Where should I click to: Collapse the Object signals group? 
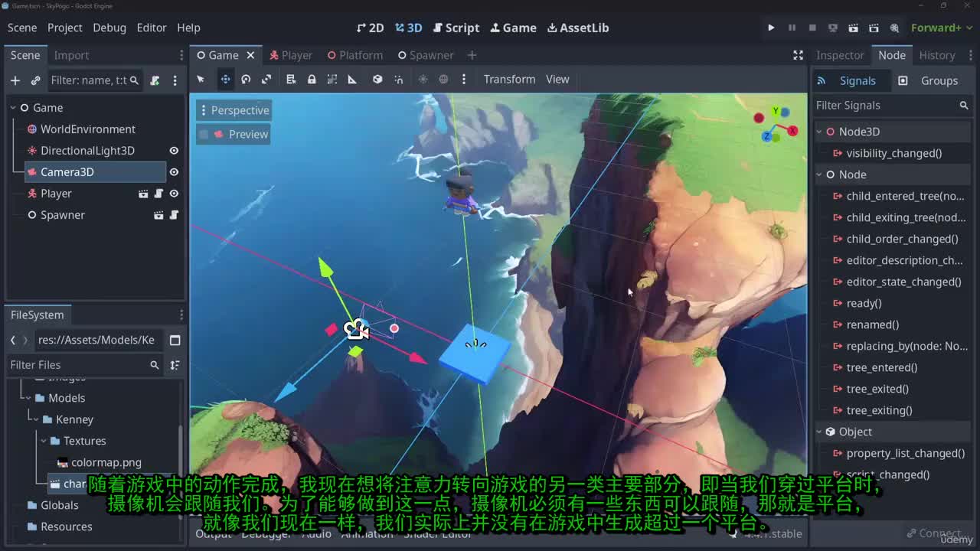tap(819, 432)
